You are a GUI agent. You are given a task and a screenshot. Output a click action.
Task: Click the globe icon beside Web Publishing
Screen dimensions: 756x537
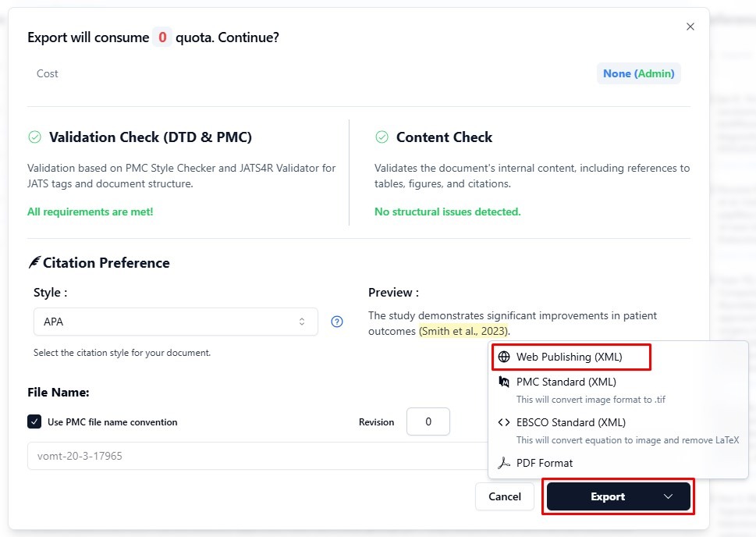click(504, 357)
